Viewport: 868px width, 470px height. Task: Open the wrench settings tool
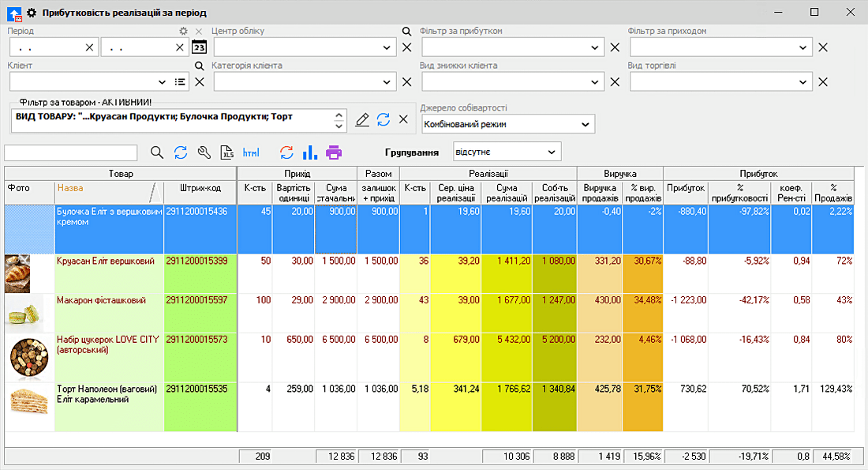pos(204,152)
